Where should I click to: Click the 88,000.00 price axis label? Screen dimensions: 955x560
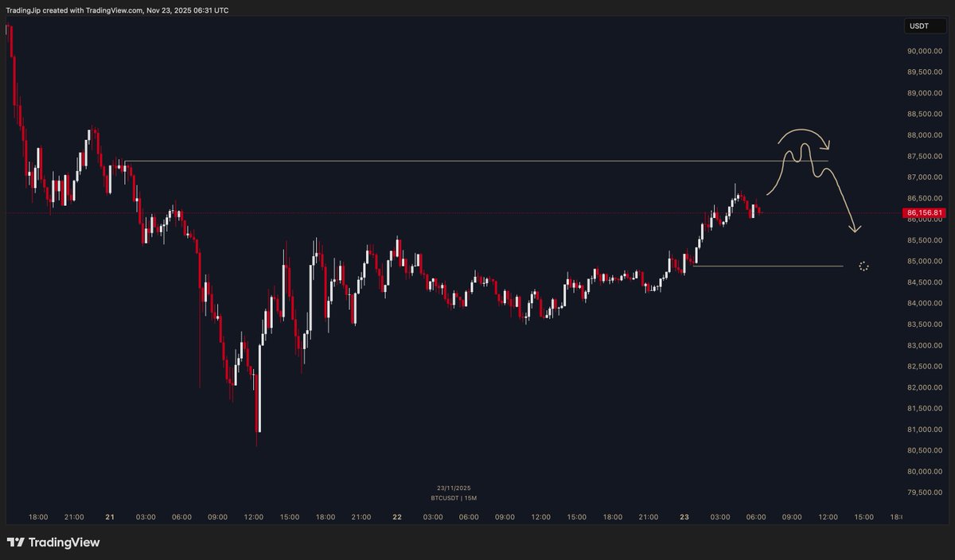923,135
